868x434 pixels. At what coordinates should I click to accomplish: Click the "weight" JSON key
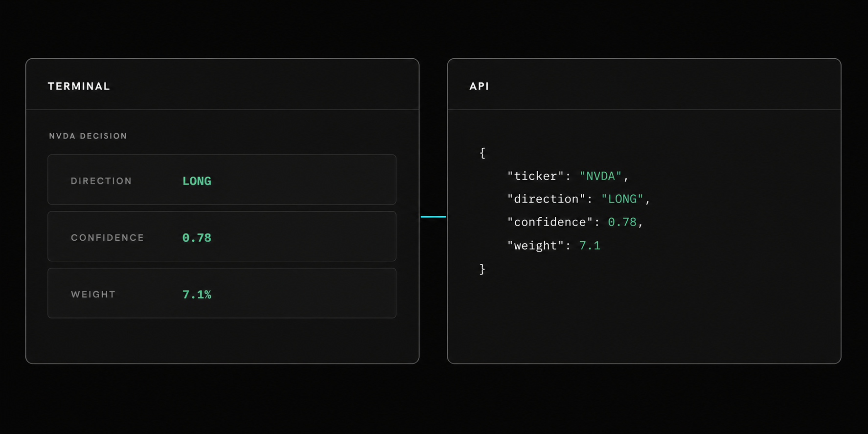click(x=536, y=246)
